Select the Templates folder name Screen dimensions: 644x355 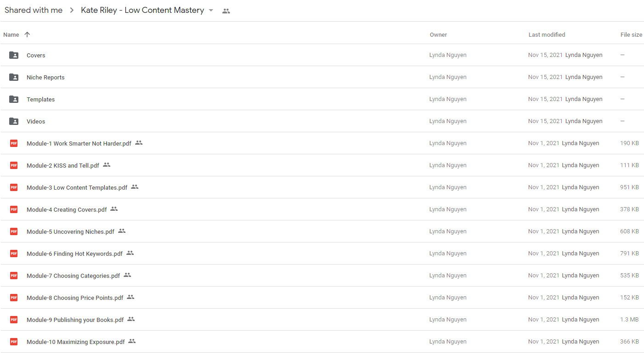40,100
